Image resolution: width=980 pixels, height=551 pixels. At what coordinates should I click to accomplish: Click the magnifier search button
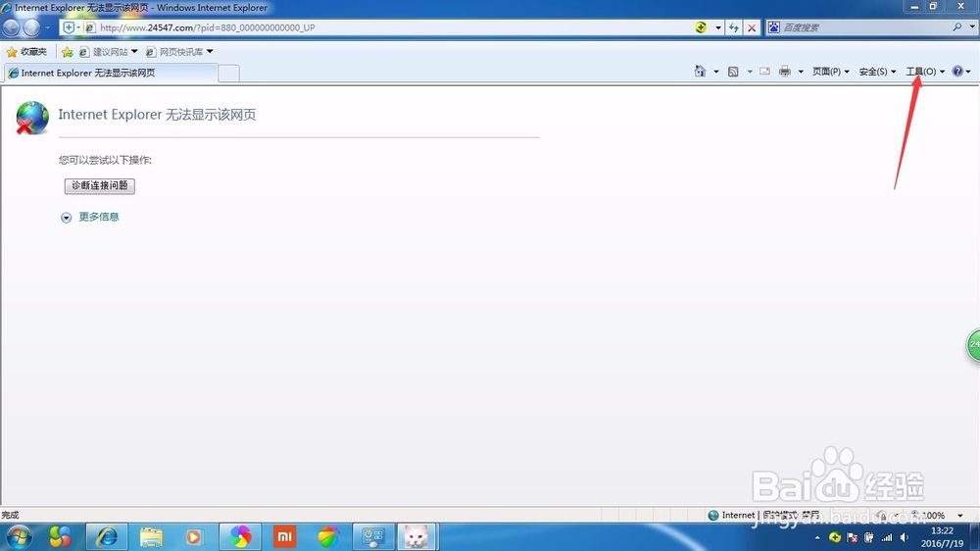(956, 26)
